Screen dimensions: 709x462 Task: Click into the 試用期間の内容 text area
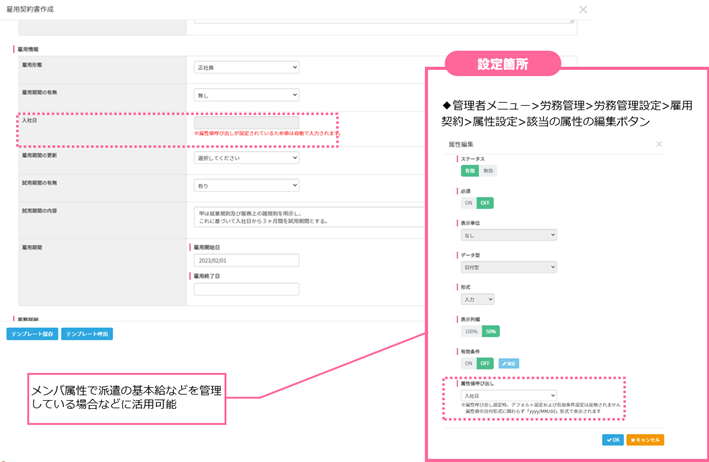coord(310,217)
